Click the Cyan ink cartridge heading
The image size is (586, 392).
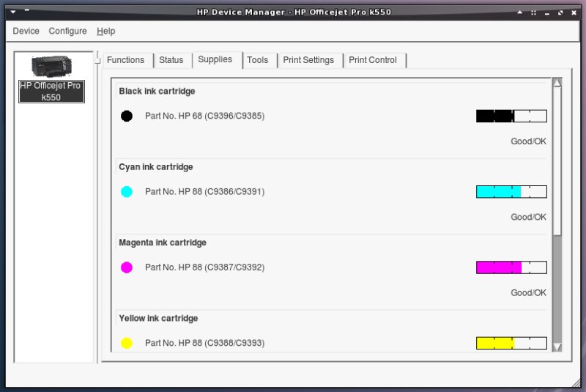156,167
